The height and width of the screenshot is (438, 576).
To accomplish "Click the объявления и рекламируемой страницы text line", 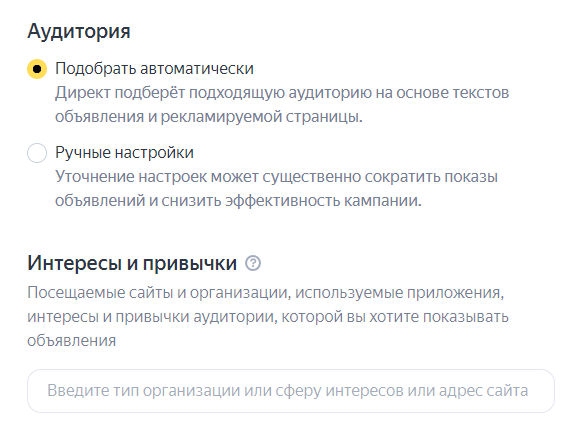I will tap(209, 117).
